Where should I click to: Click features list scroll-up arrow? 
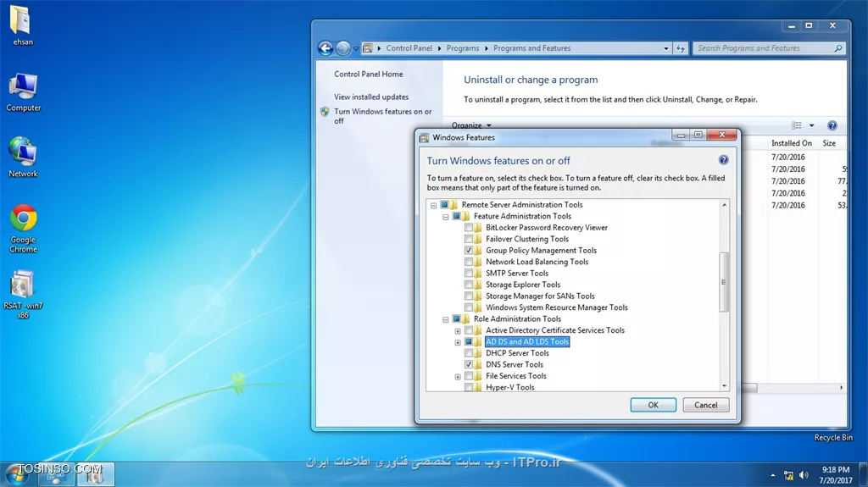(x=724, y=205)
